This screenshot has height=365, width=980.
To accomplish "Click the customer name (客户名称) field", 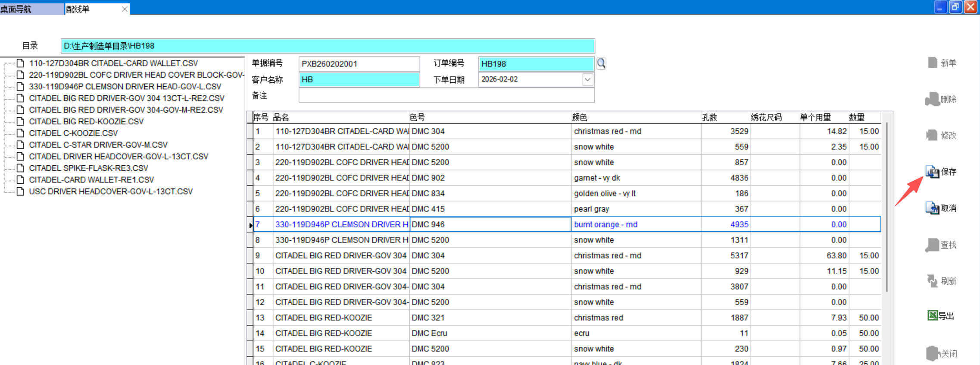I will [359, 79].
